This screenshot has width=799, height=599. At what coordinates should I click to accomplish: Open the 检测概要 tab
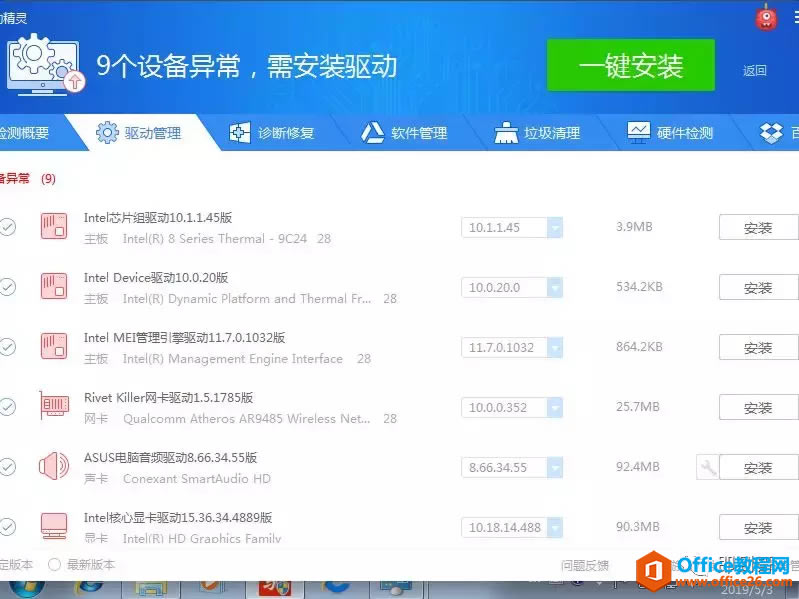tap(24, 133)
